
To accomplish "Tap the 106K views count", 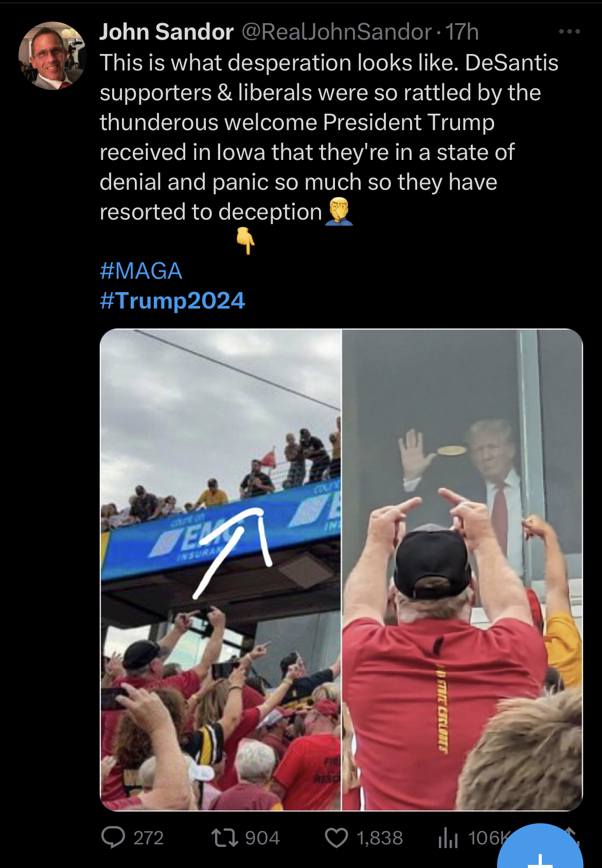I will (x=484, y=838).
